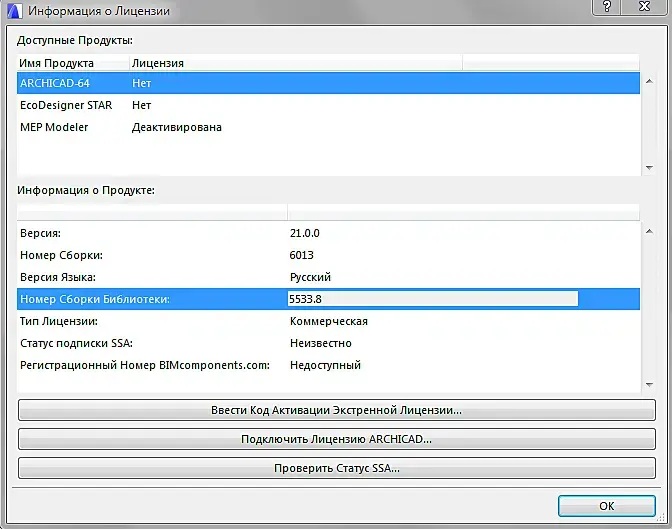This screenshot has width=672, height=529.
Task: Click the Недоступный registration value
Action: click(325, 365)
